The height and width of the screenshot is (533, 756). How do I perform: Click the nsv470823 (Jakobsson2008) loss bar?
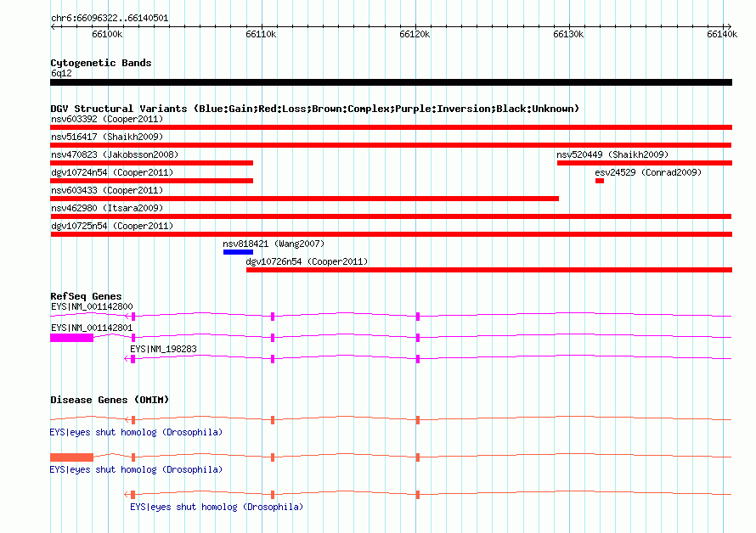tap(151, 163)
